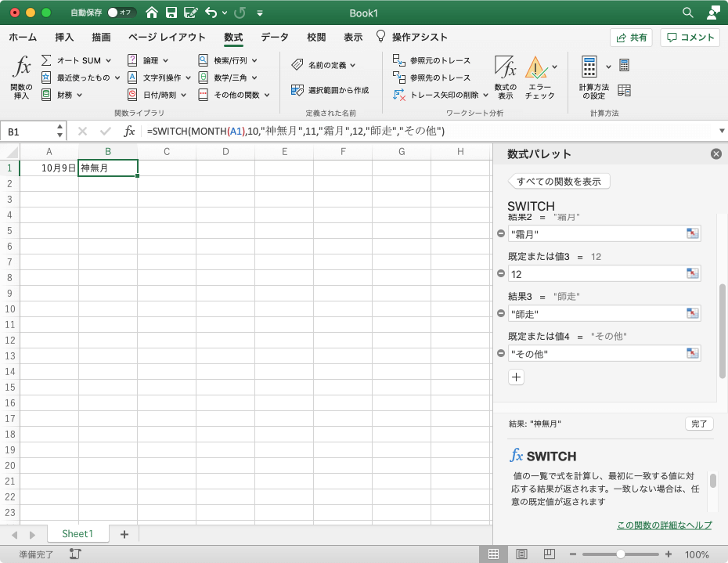Open the Insert Function (関数の挿入) dialog

click(x=22, y=77)
